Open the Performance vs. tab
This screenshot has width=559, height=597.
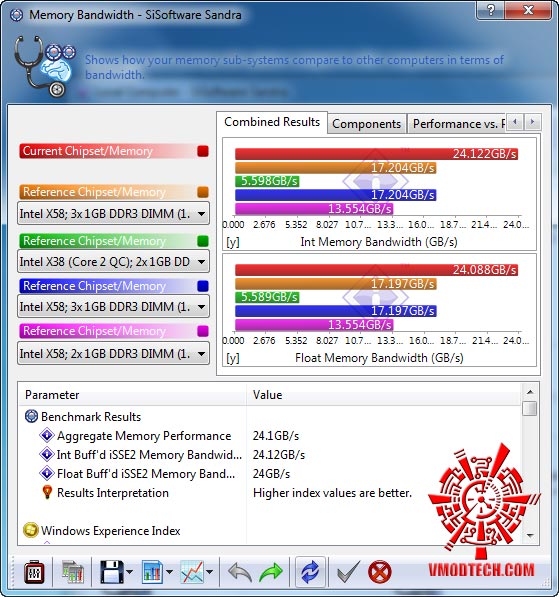[457, 124]
